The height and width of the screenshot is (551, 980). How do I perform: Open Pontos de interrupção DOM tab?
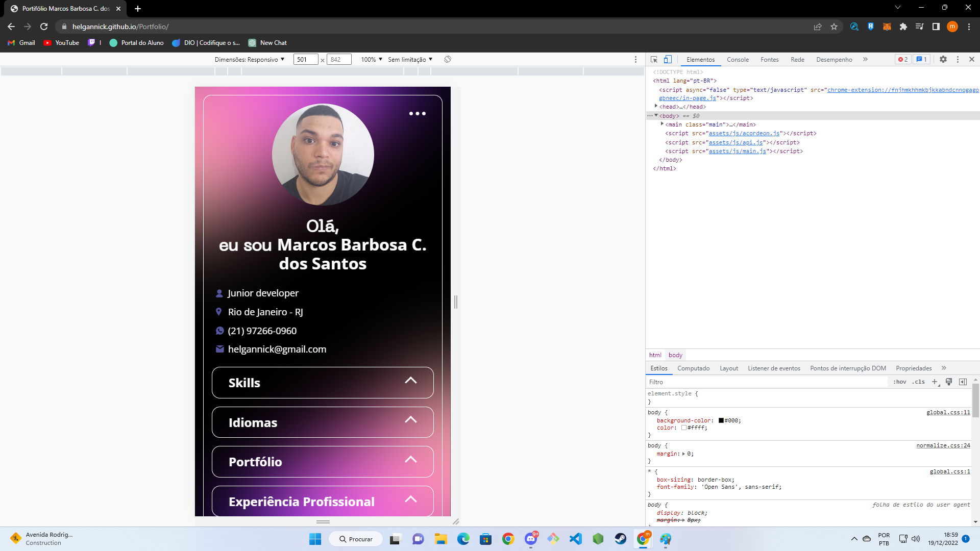point(848,368)
